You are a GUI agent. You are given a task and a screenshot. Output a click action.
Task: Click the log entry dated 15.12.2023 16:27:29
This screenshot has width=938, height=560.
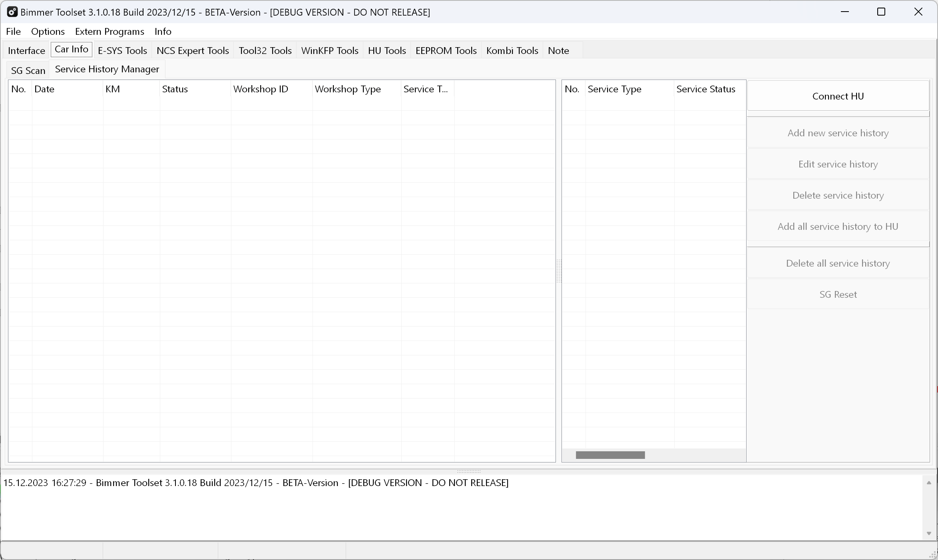coord(256,483)
